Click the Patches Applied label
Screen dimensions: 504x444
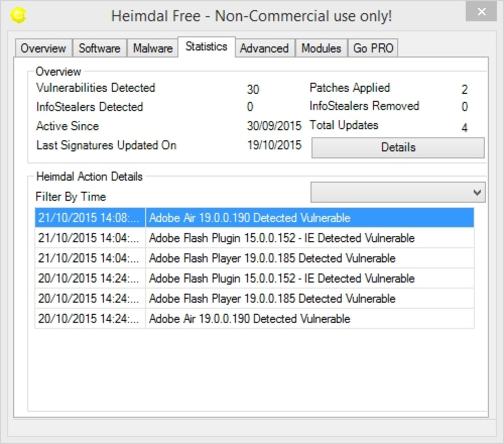(x=350, y=88)
